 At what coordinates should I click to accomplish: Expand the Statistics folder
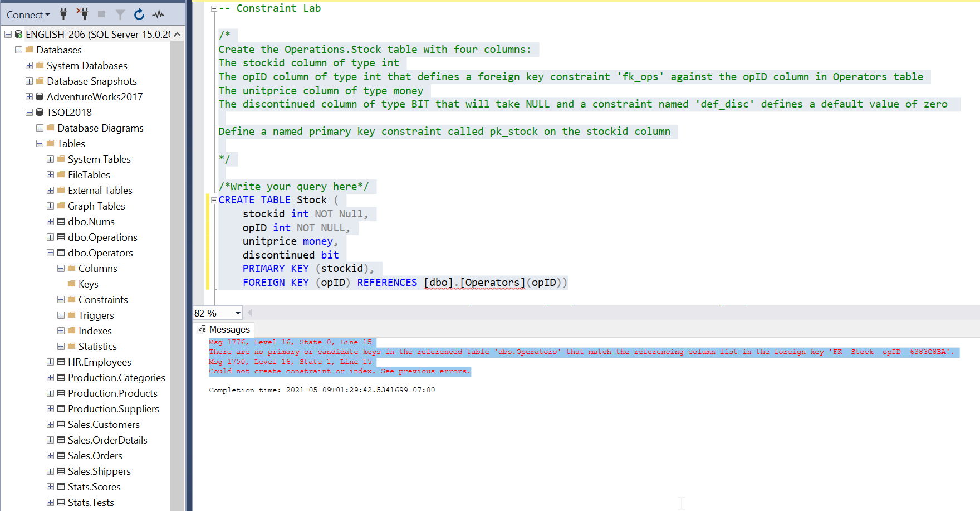(61, 347)
